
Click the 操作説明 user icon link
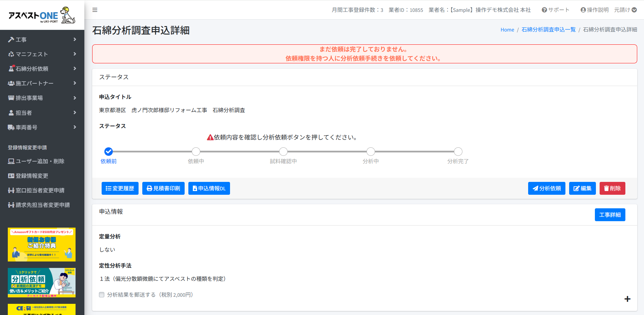(x=594, y=10)
